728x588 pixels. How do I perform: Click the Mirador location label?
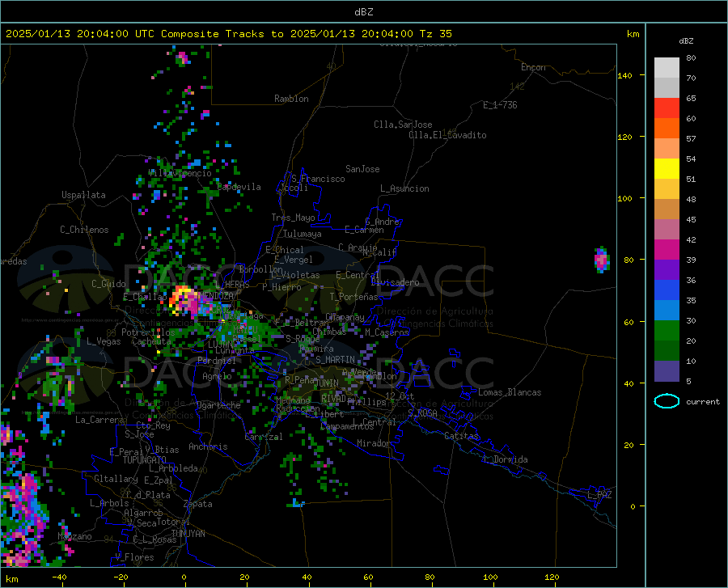[x=374, y=443]
